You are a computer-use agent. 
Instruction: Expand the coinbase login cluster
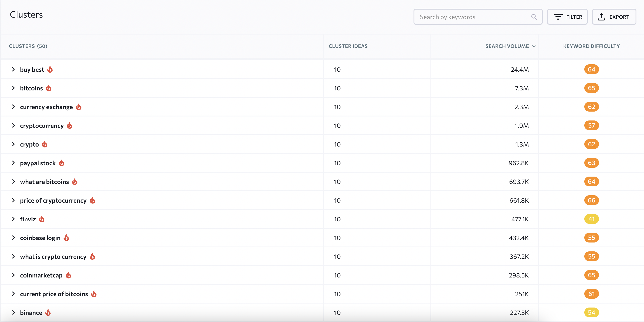14,238
